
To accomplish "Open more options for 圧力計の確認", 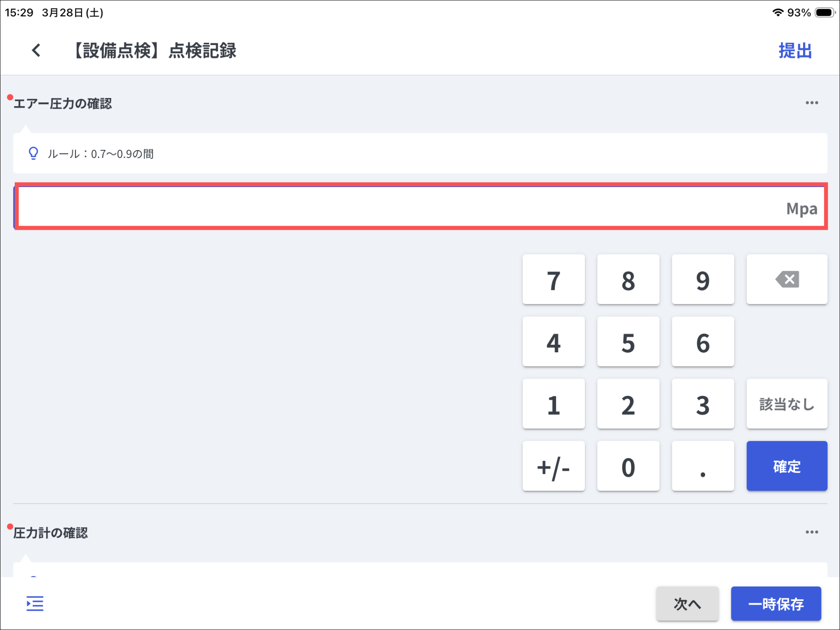I will click(x=811, y=532).
